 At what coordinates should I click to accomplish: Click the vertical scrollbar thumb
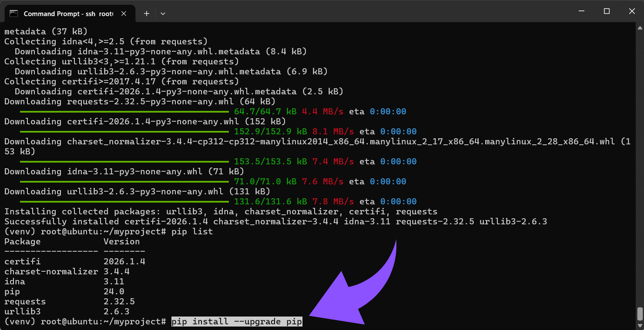640,313
